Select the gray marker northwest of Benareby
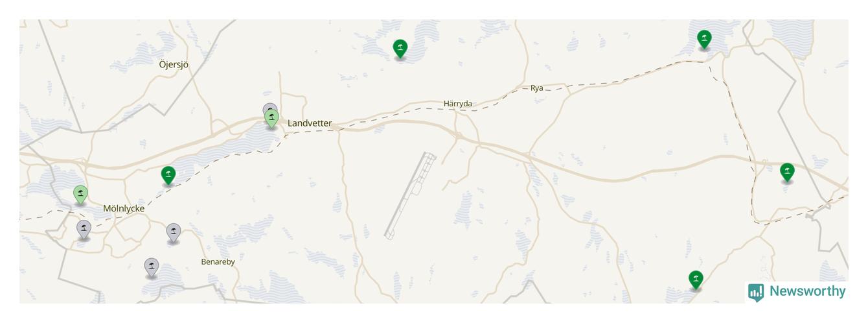Viewport: 868px width, 323px height. click(x=173, y=233)
